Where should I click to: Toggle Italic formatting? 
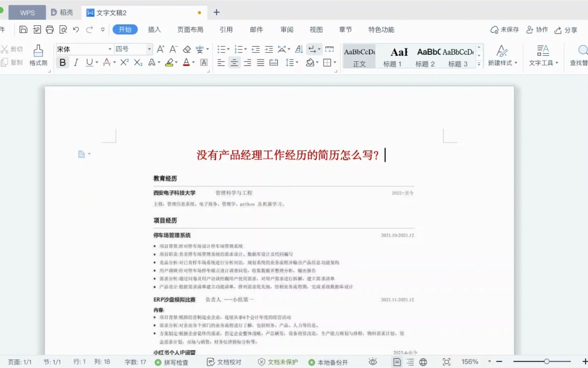(x=76, y=62)
